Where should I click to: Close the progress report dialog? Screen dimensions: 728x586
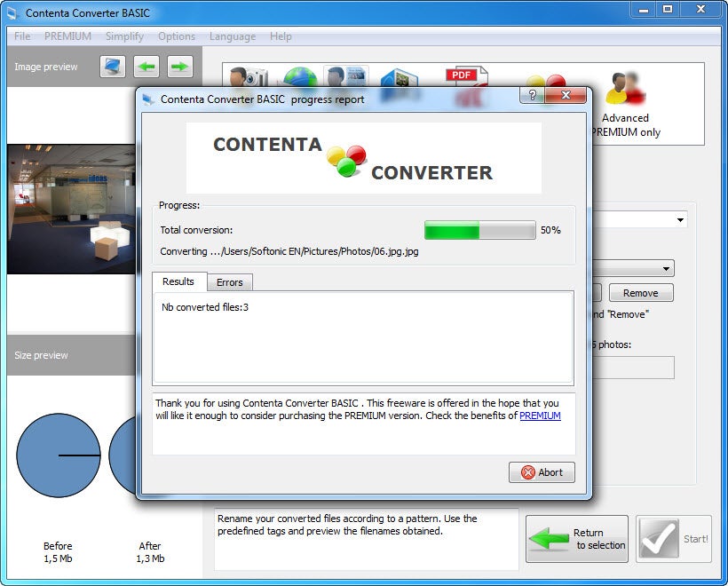tap(566, 95)
